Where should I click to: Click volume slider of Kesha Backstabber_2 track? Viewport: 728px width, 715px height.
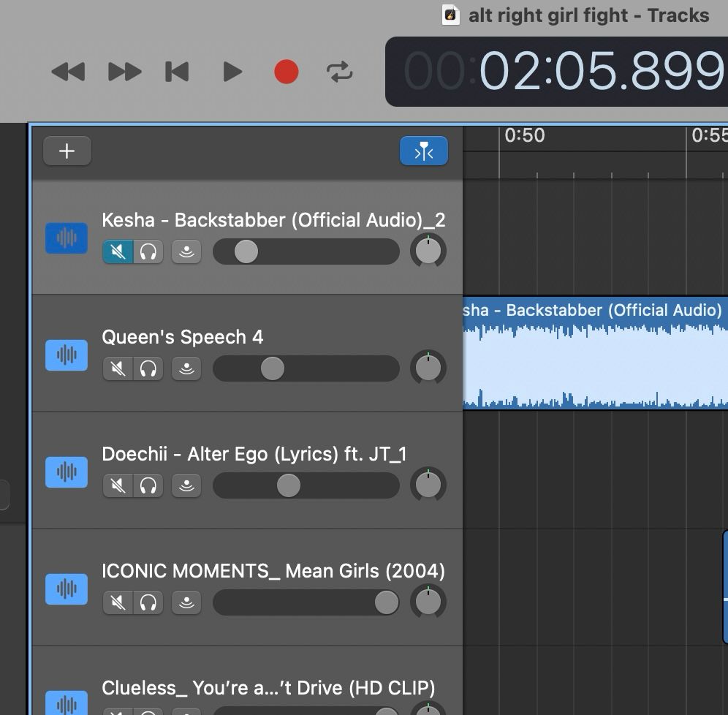click(306, 251)
